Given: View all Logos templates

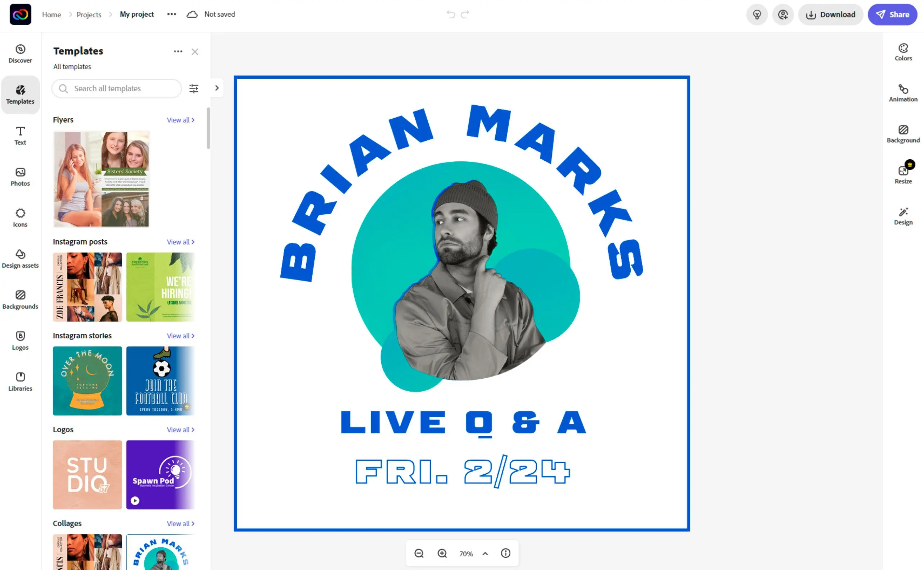Looking at the screenshot, I should (181, 429).
